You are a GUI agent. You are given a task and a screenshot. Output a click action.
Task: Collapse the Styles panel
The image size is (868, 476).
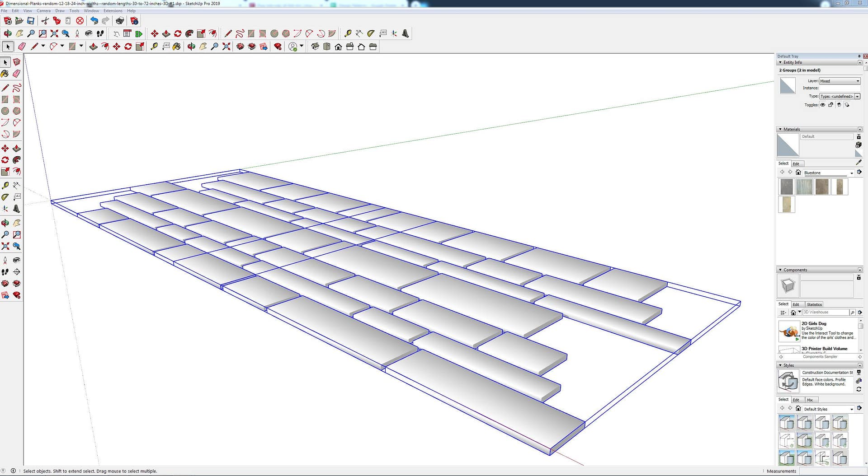pyautogui.click(x=780, y=365)
